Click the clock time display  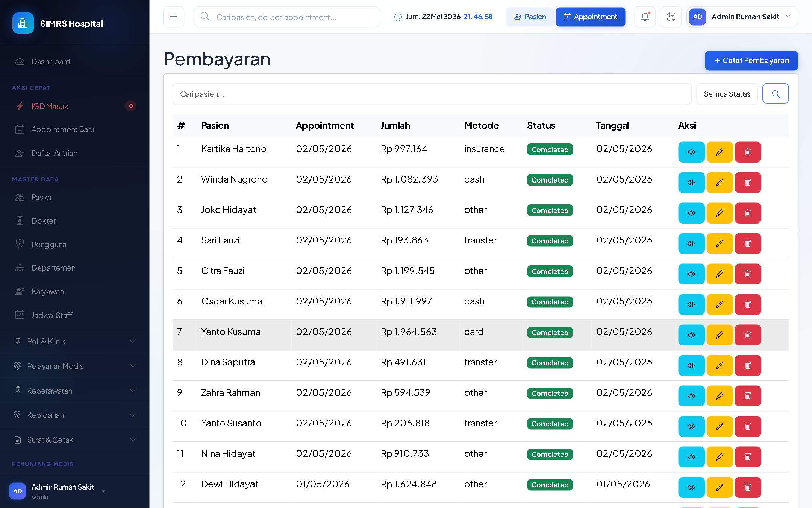tap(478, 17)
